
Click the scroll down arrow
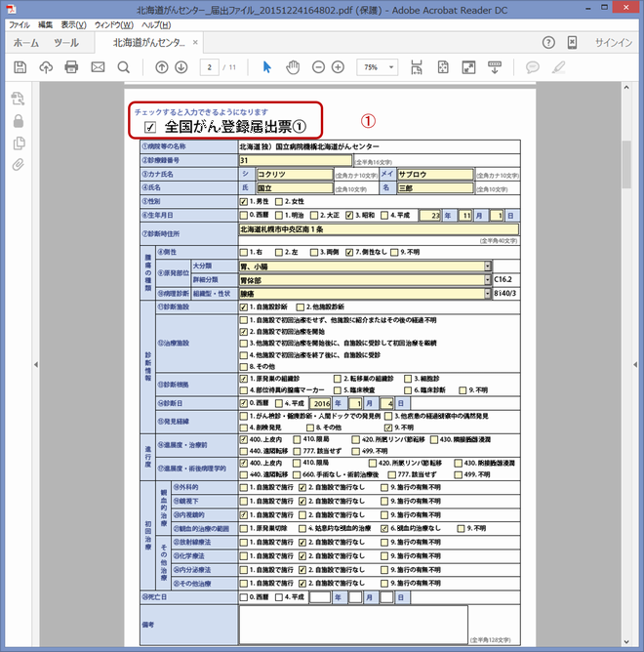[x=626, y=642]
